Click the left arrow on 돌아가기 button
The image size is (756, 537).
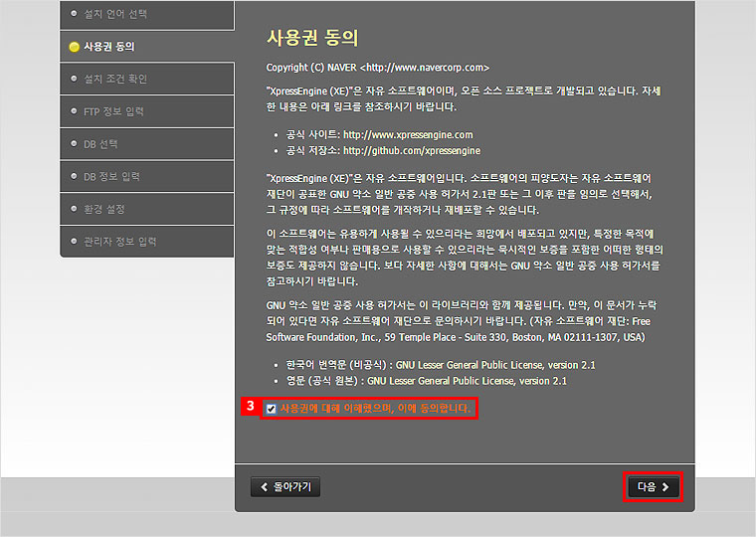[265, 487]
